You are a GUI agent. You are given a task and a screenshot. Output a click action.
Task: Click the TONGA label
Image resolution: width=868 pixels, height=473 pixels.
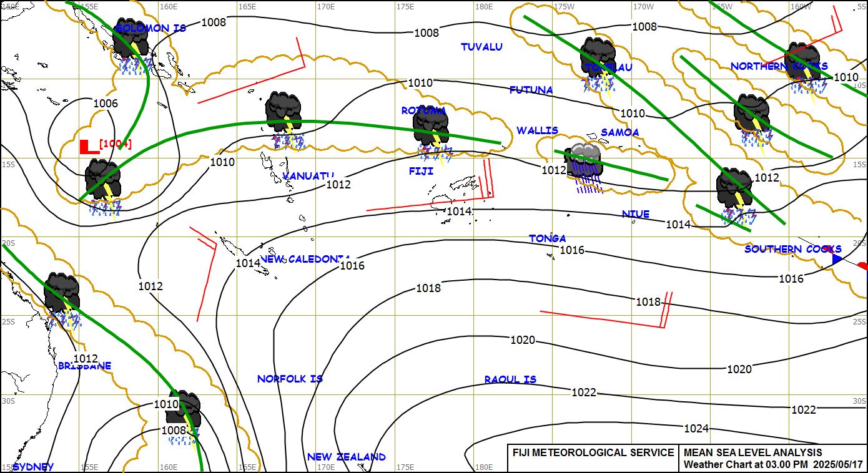click(x=548, y=238)
